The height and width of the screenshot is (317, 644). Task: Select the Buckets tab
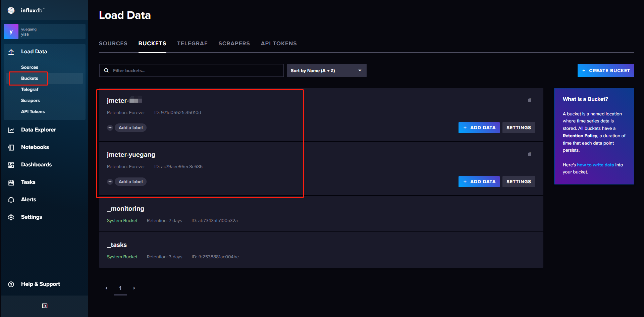click(x=152, y=44)
